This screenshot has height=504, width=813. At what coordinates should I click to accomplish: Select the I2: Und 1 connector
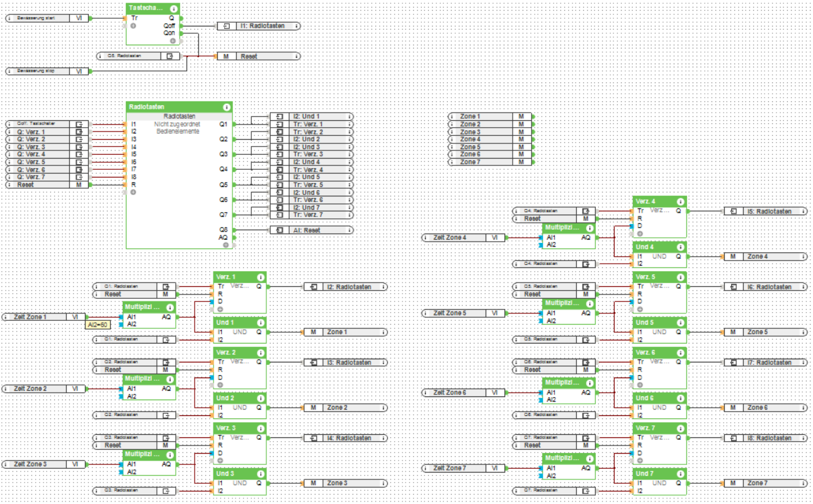click(x=312, y=116)
